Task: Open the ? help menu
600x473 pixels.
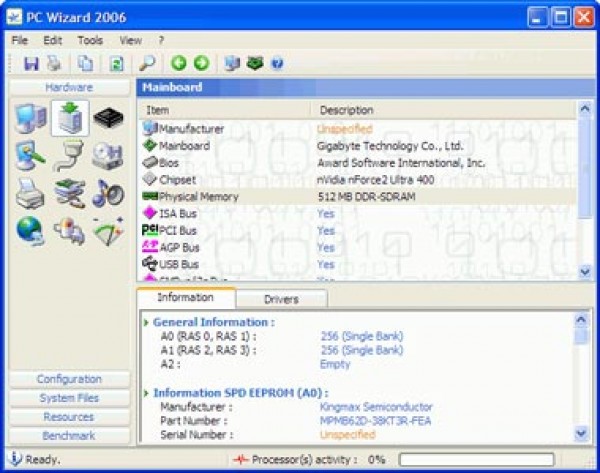Action: point(161,40)
